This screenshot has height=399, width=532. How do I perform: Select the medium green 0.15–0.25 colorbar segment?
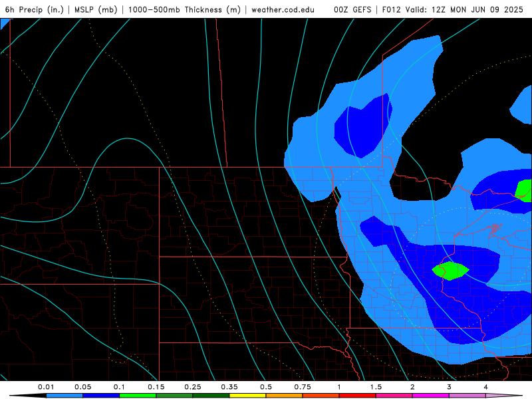[x=174, y=396]
